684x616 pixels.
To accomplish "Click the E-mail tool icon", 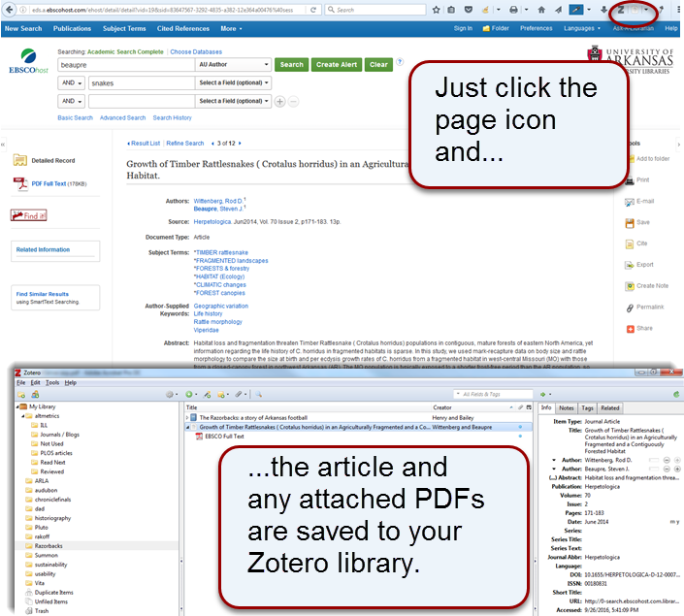I will click(x=630, y=202).
